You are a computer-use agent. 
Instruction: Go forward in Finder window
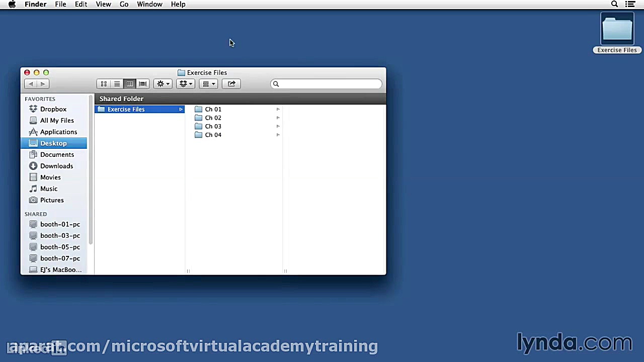tap(43, 84)
